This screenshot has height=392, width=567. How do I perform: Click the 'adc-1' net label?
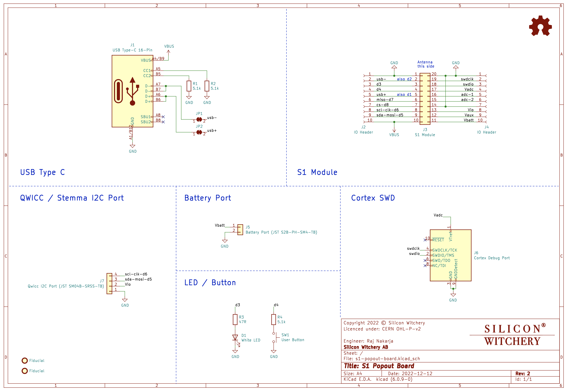(467, 94)
